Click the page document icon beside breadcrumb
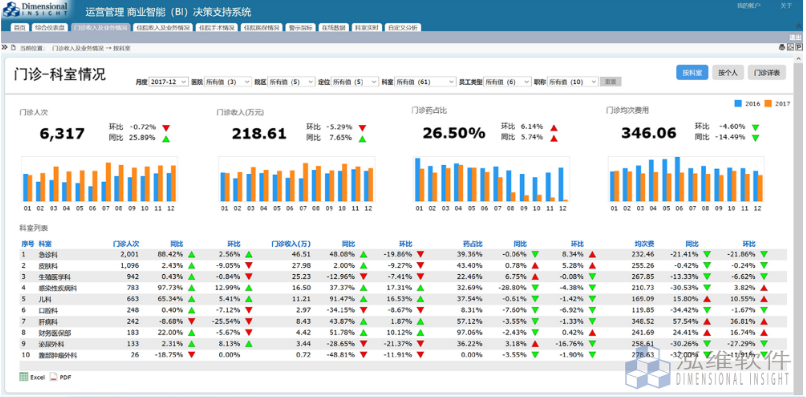806x397 pixels. pyautogui.click(x=13, y=47)
